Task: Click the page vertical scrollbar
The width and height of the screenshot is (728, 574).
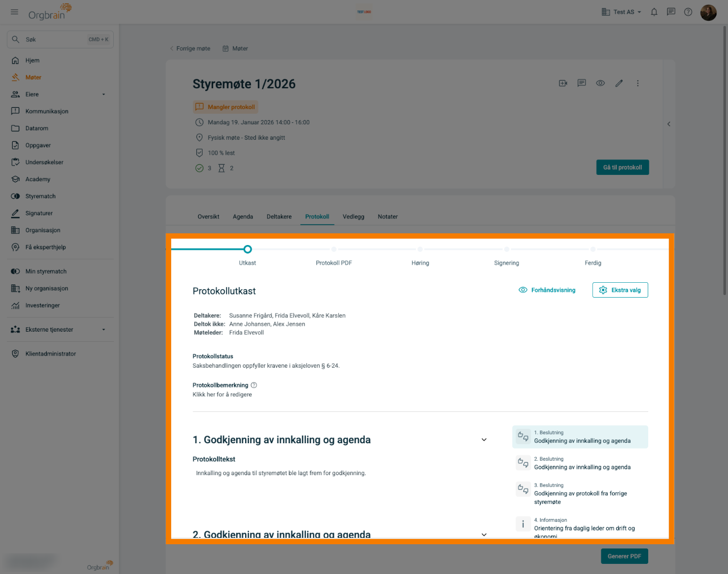Action: coord(724,159)
